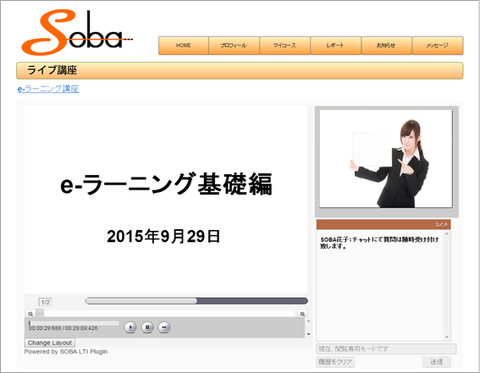
Task: Click the slide progress bar
Action: click(x=196, y=301)
